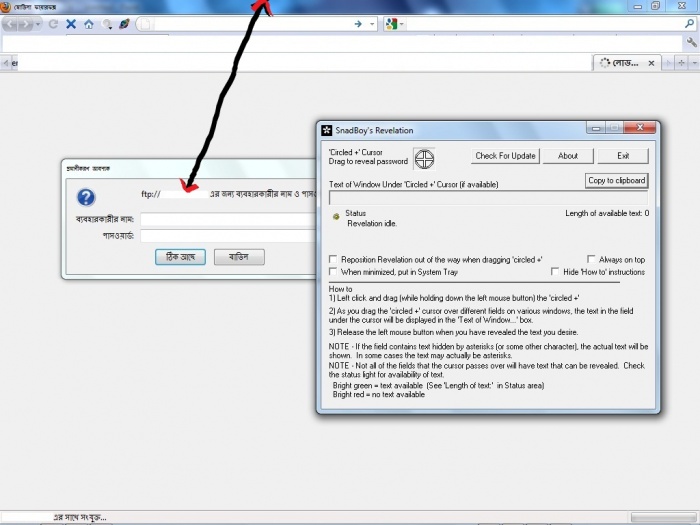Viewport: 700px width, 525px height.
Task: Click the blue question mark dialog icon
Action: pyautogui.click(x=86, y=197)
